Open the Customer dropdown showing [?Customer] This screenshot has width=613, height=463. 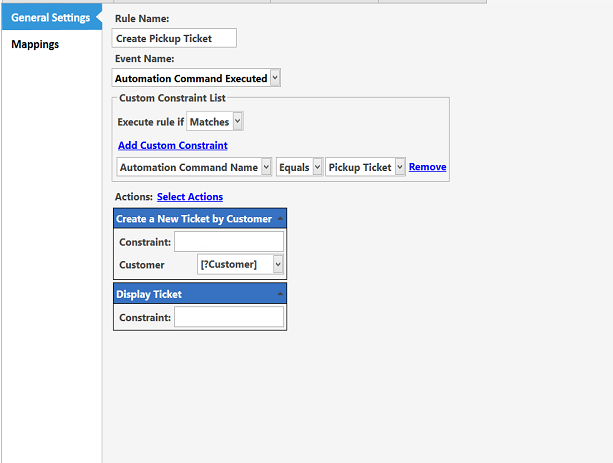point(241,265)
